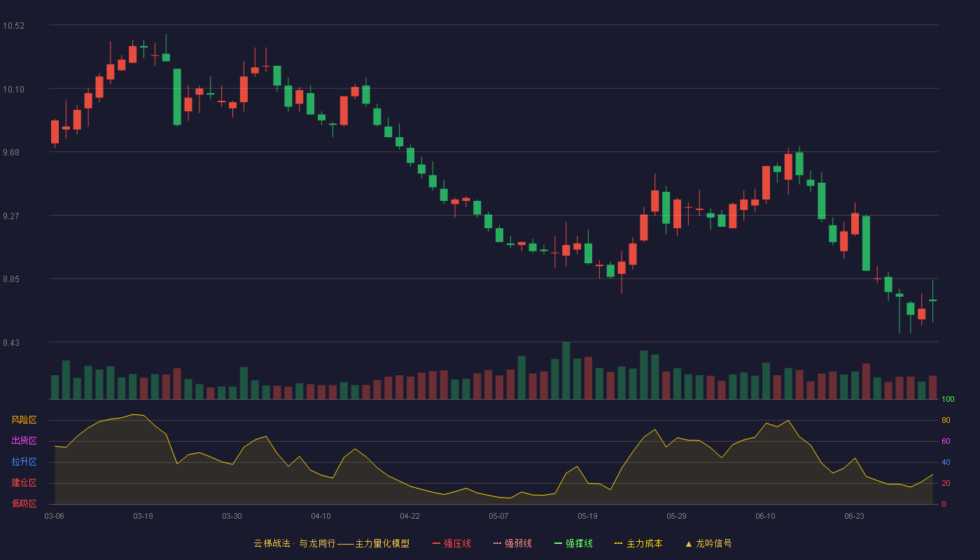Click the 03-30 date label
This screenshot has height=560, width=980.
pyautogui.click(x=232, y=516)
